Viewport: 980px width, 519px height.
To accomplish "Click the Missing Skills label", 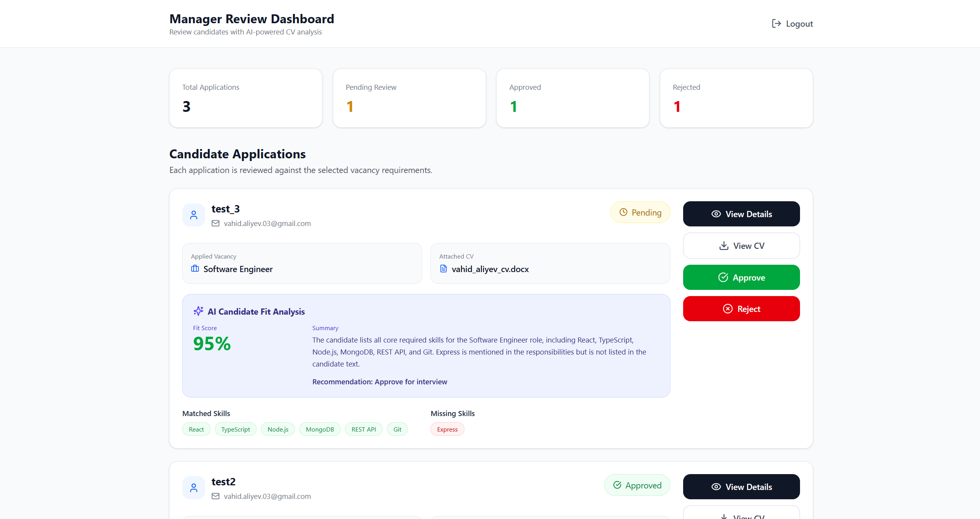I will (x=452, y=413).
